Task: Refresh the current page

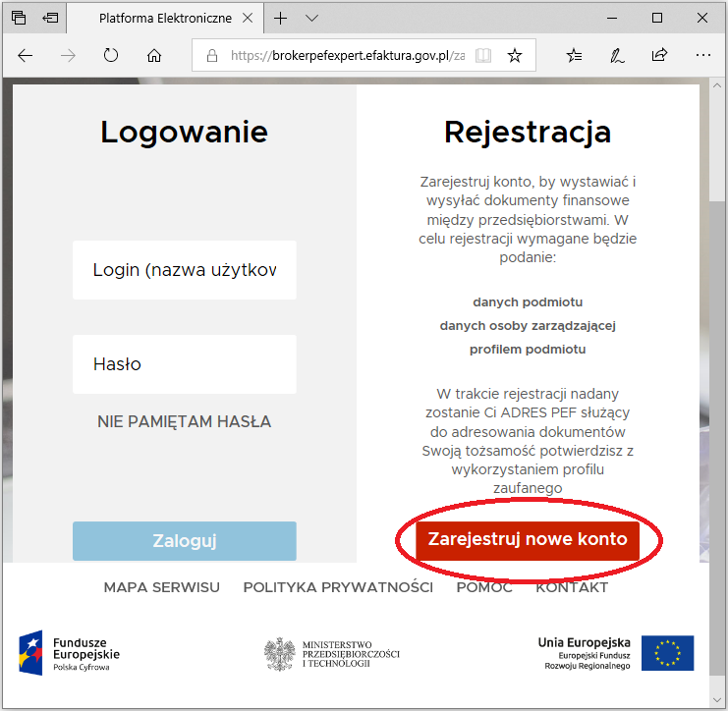Action: click(x=110, y=56)
